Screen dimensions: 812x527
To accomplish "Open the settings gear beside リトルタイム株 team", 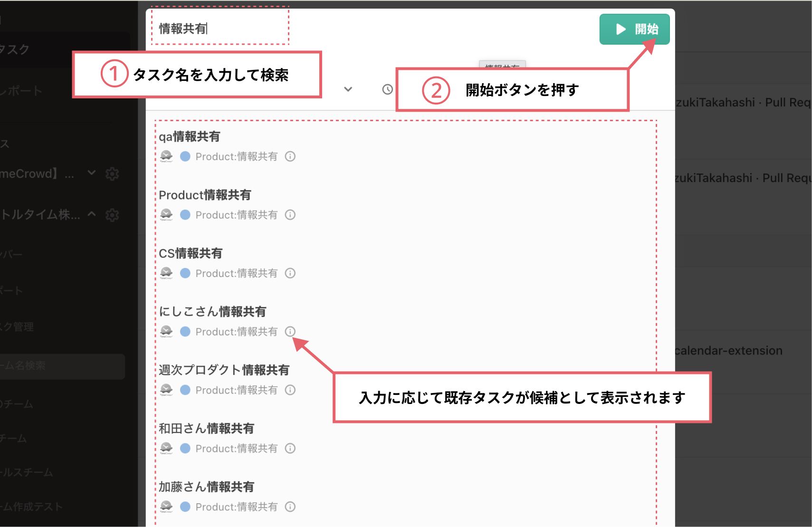I will (112, 214).
